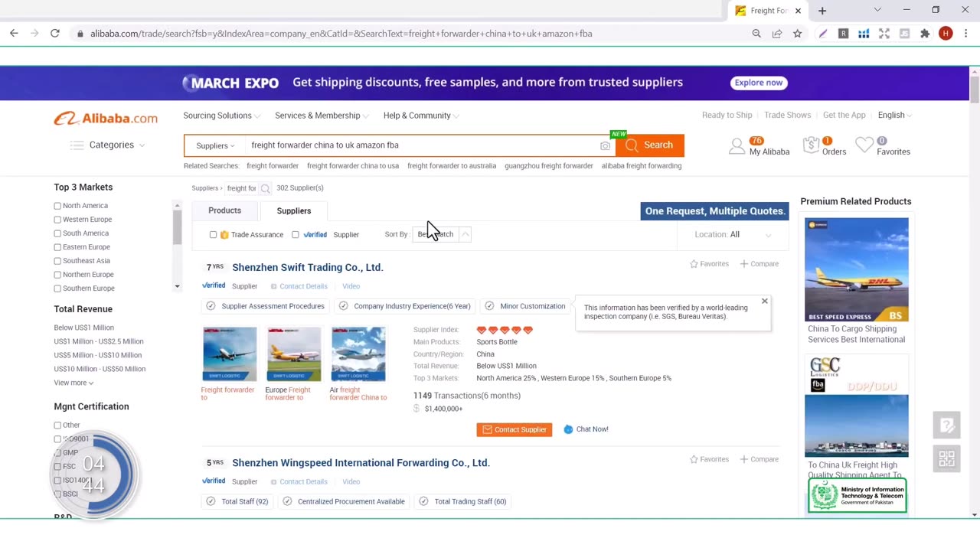Reload the page with refresh icon
980x551 pixels.
click(55, 33)
